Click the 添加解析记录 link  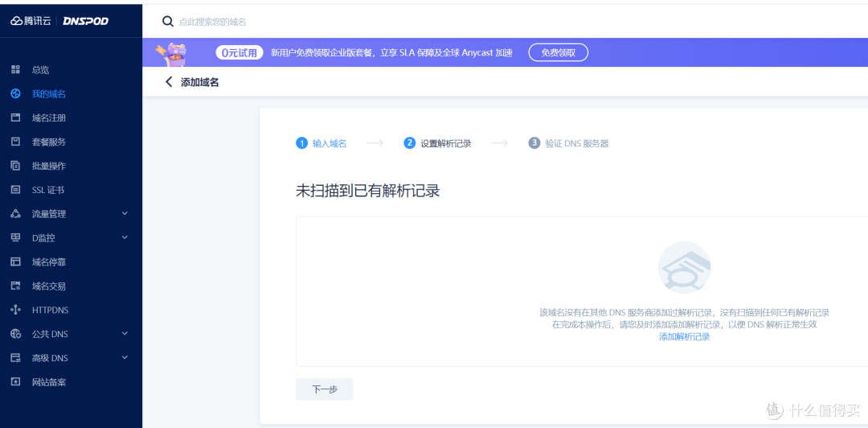coord(684,336)
